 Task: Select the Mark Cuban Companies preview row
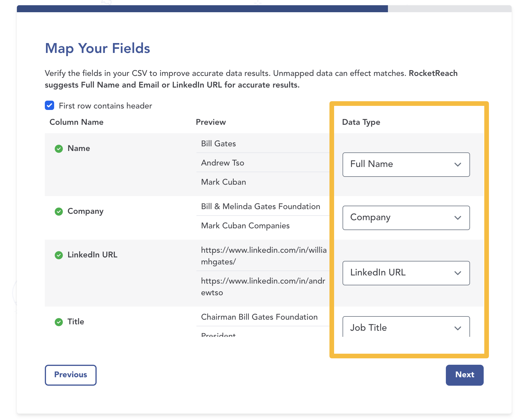tap(263, 226)
